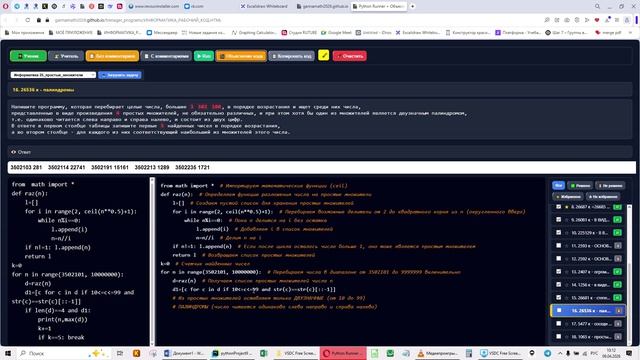Click the green status badge of task 14

pyautogui.click(x=618, y=284)
